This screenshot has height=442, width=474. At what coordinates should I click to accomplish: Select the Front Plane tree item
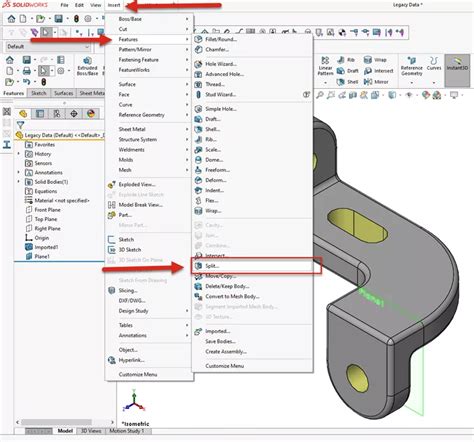click(43, 210)
